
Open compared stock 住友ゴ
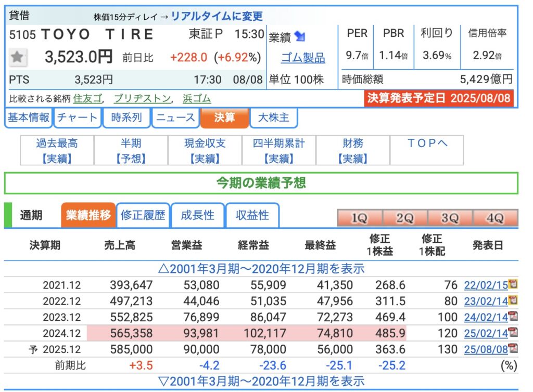pyautogui.click(x=87, y=98)
